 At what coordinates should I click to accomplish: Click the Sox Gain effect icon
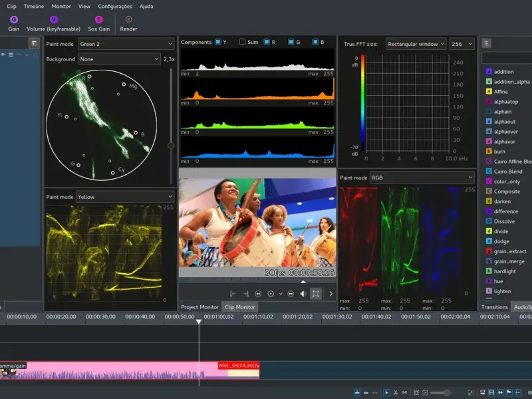[99, 20]
